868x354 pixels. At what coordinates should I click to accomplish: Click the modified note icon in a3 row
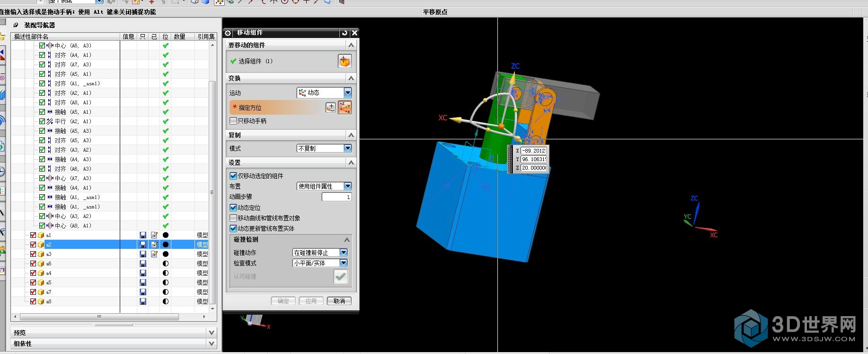[x=154, y=254]
